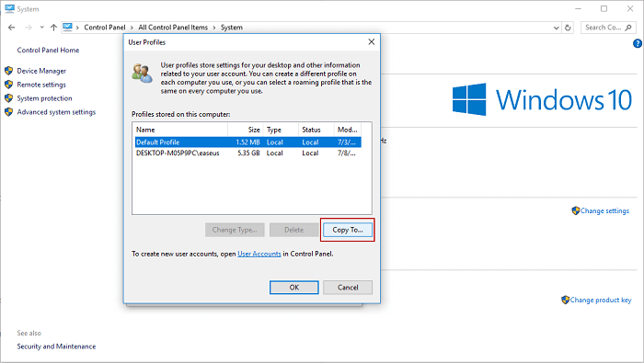Cancel the User Profiles dialog
Image resolution: width=644 pixels, height=363 pixels.
(348, 287)
